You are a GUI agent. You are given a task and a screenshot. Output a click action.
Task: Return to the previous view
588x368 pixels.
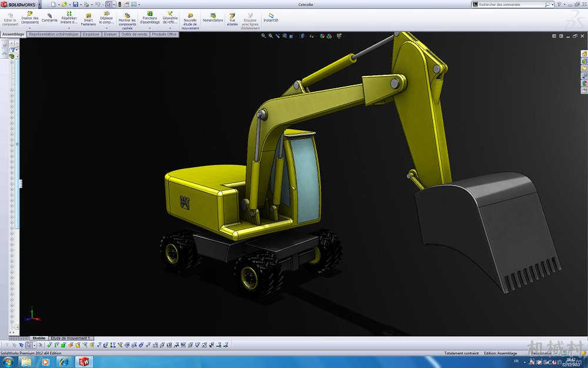278,36
